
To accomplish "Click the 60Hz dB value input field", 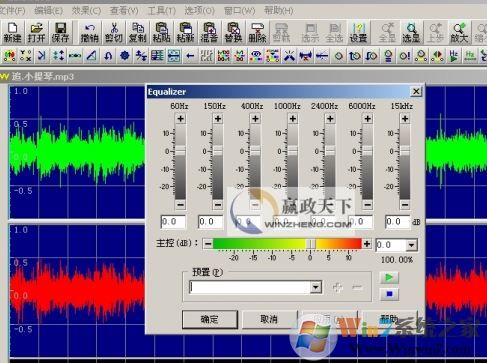I will (173, 222).
